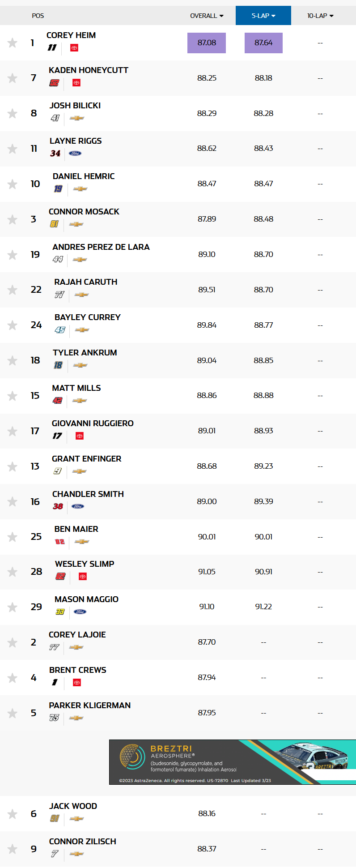Click the Toyota logo next to Corey Heim
This screenshot has height=868, width=356.
[73, 47]
